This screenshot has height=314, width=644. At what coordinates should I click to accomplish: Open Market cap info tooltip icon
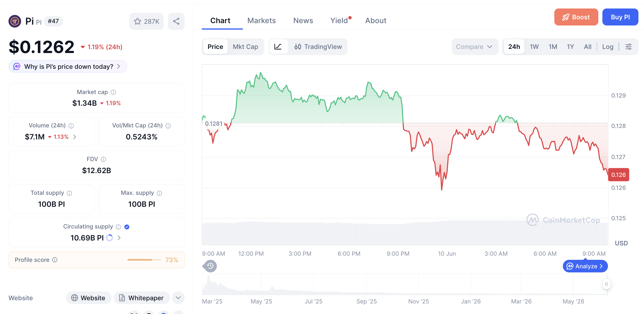tap(113, 92)
